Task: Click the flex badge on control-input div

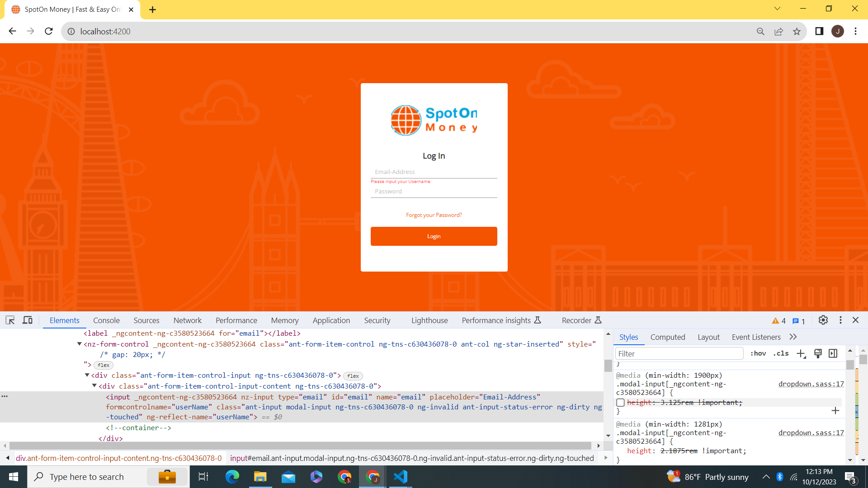Action: pos(353,376)
